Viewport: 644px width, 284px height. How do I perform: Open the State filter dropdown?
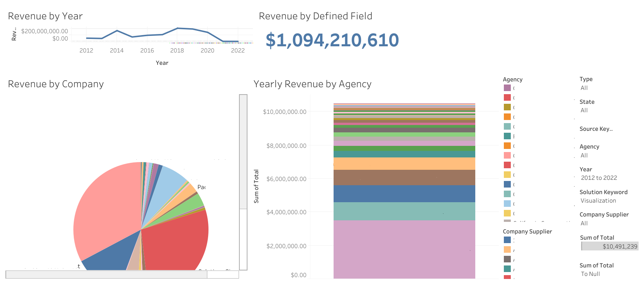pos(584,110)
